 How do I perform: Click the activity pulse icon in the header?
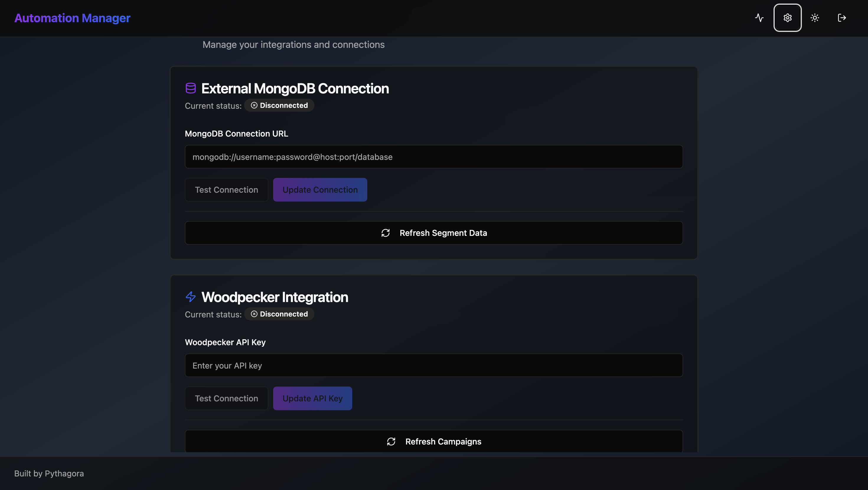click(759, 18)
